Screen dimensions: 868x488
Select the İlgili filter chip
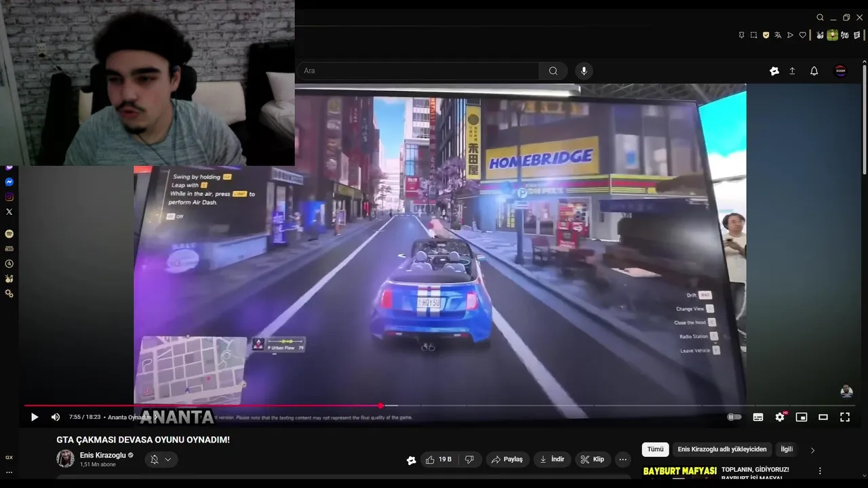point(787,449)
